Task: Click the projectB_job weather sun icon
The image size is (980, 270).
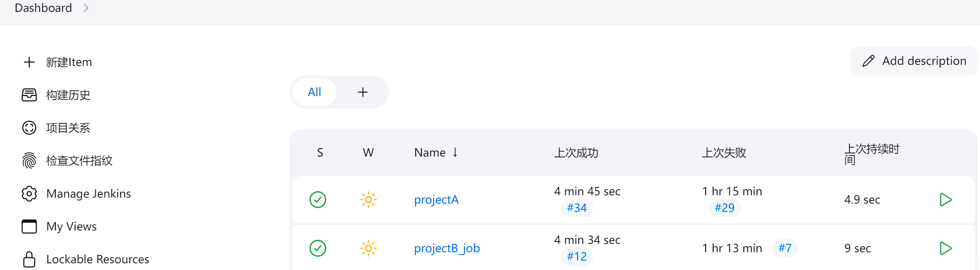Action: point(368,248)
